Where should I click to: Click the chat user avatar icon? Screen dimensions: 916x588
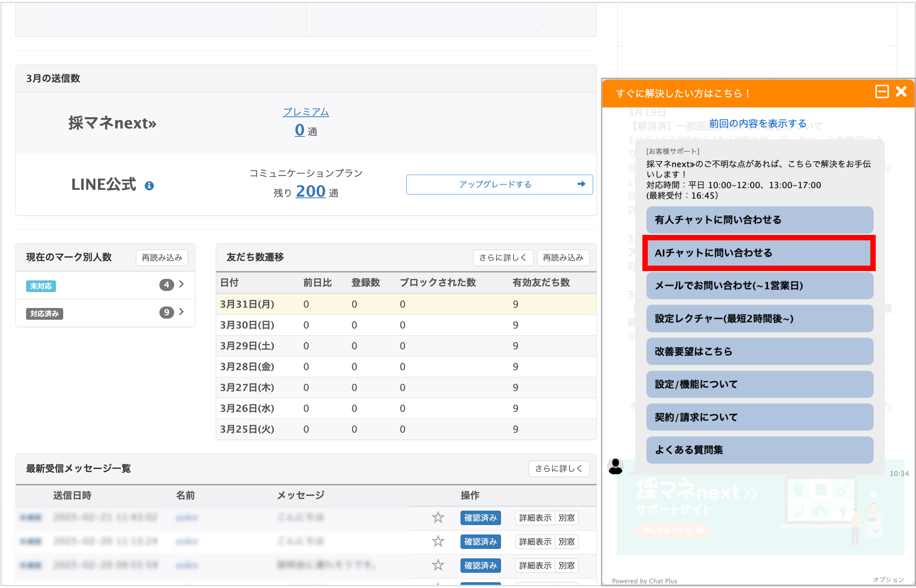615,466
